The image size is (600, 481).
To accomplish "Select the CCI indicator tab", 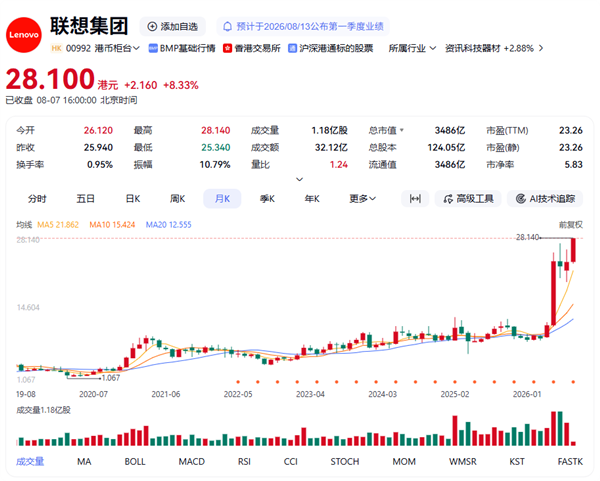I will pos(291,461).
